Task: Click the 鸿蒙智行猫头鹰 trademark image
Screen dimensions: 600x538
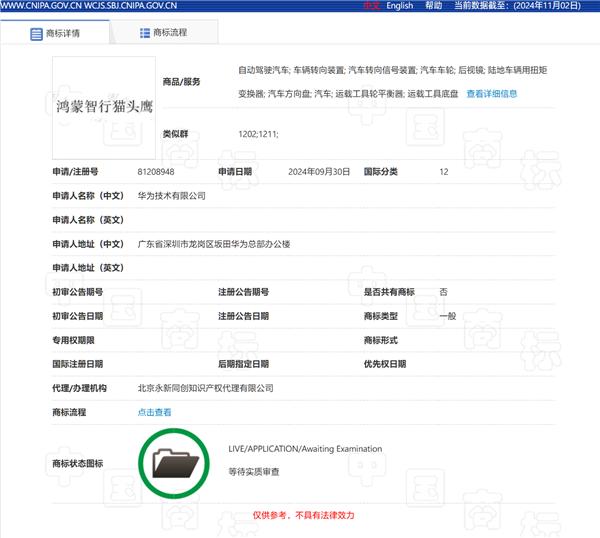Action: pyautogui.click(x=104, y=103)
